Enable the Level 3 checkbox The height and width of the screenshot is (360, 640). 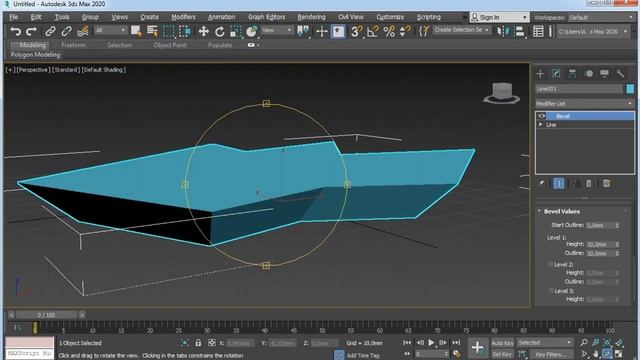[551, 291]
